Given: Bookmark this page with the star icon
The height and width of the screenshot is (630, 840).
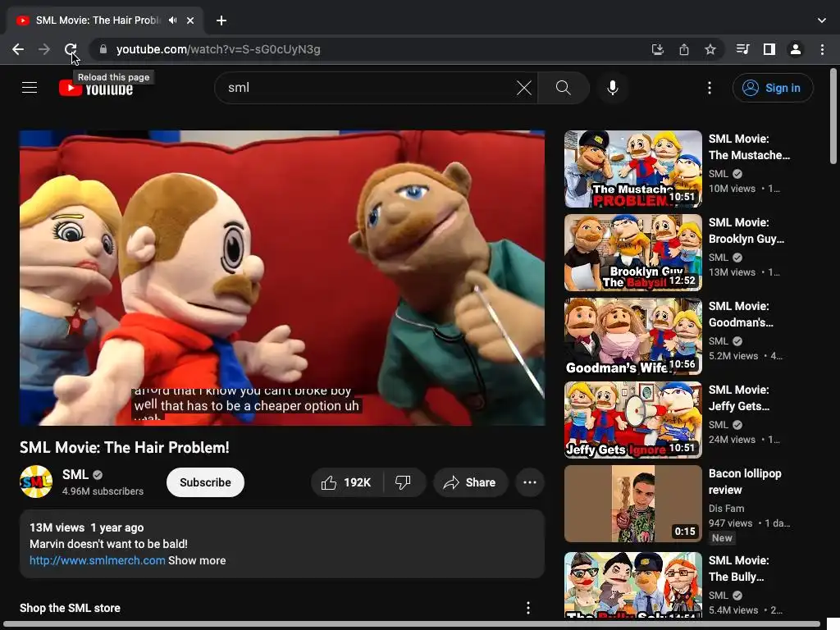Looking at the screenshot, I should pyautogui.click(x=710, y=49).
